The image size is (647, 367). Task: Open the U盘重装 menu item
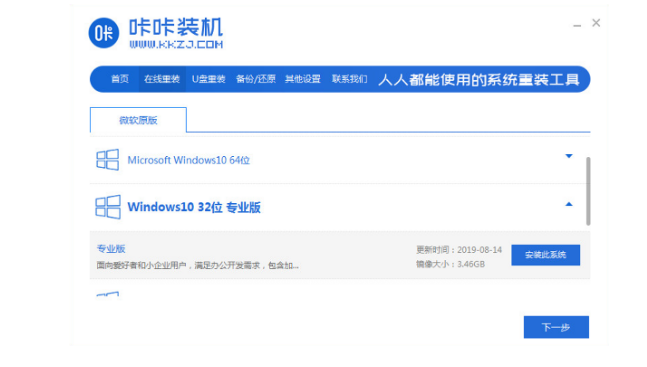[208, 79]
